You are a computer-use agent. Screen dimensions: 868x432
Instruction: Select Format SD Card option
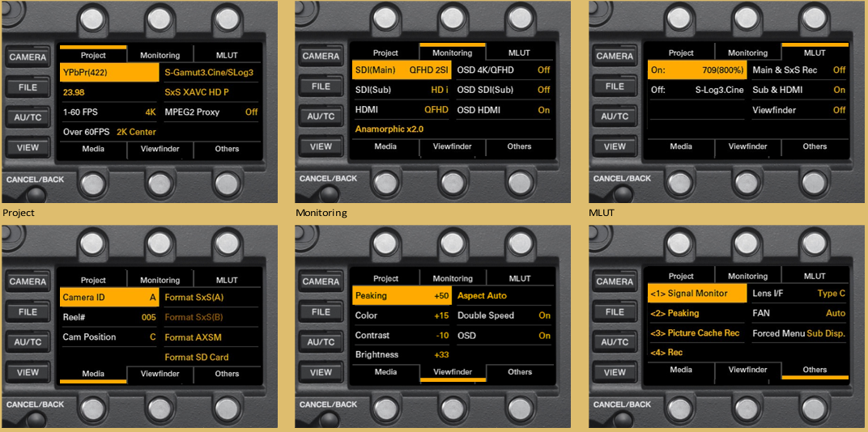pos(209,357)
